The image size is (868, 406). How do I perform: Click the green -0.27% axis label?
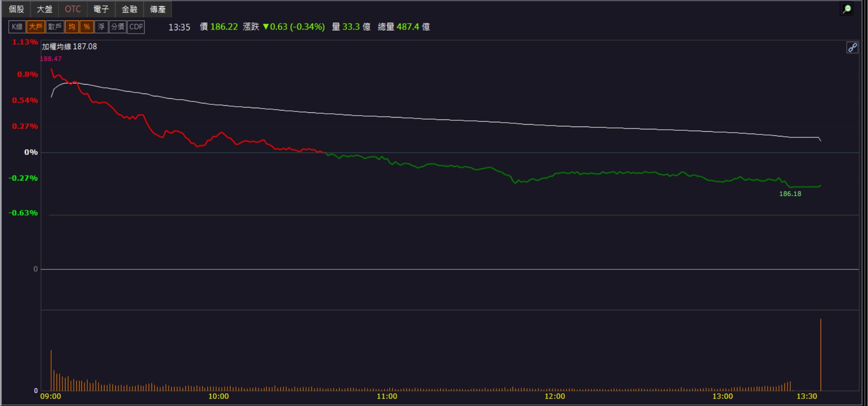click(23, 178)
